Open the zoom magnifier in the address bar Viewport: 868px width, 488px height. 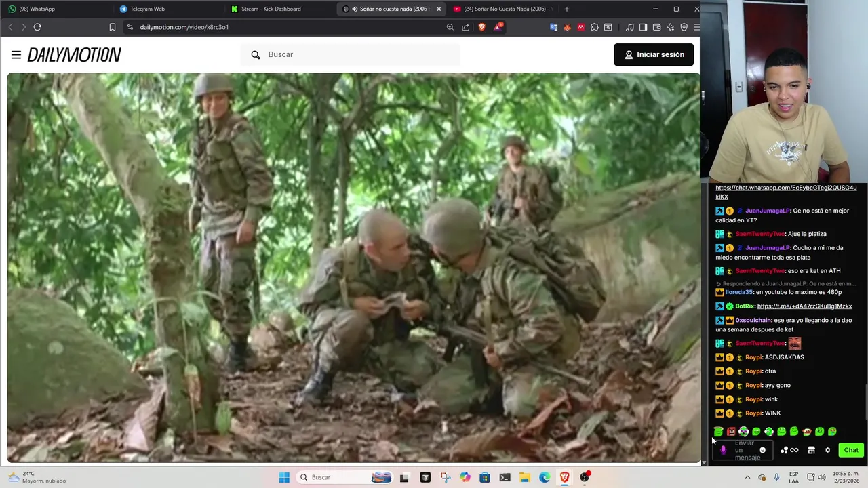(x=450, y=27)
